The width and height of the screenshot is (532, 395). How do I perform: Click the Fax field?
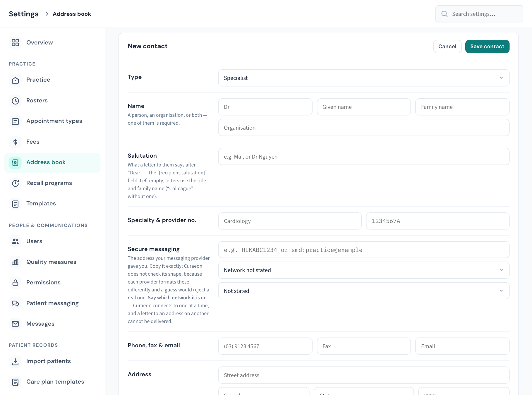pyautogui.click(x=364, y=346)
